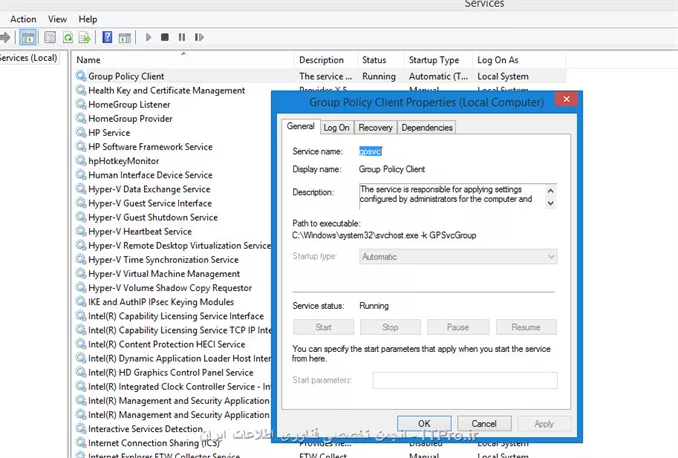This screenshot has width=678, height=458.
Task: Click the Pause service button
Action: click(x=458, y=327)
